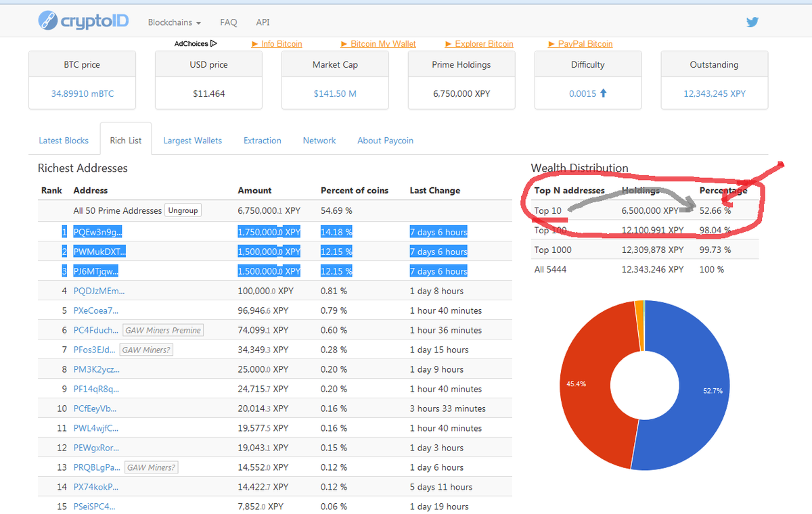Open address PF14qR8q...
812x514 pixels.
(x=96, y=389)
